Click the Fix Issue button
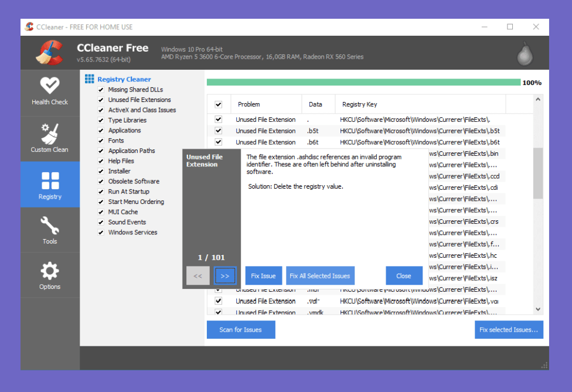 pos(263,275)
